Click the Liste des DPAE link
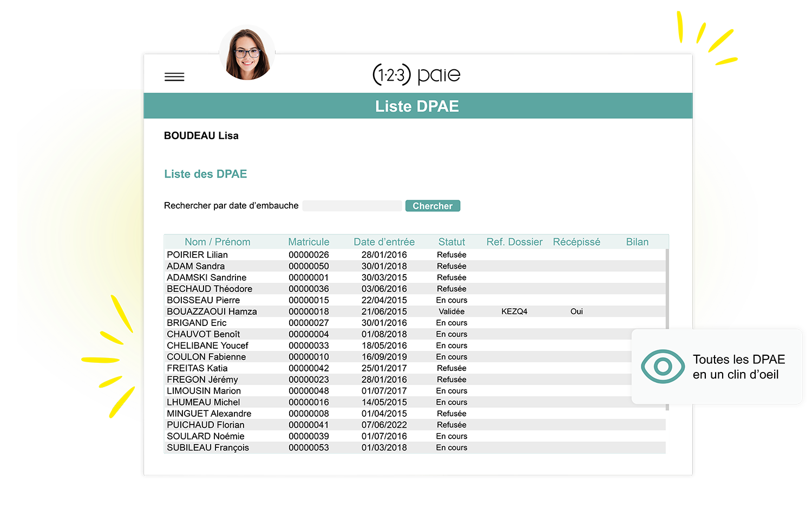The height and width of the screenshot is (509, 812). tap(205, 174)
